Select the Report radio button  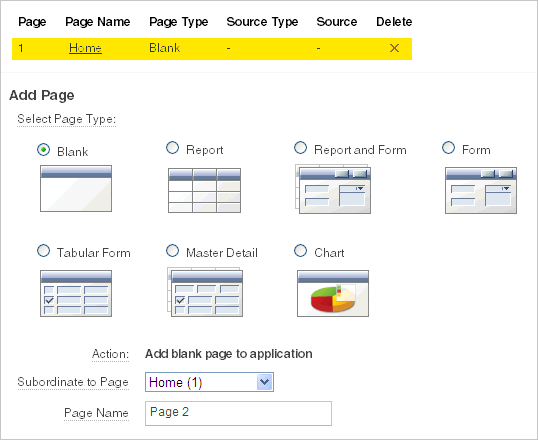pos(172,148)
